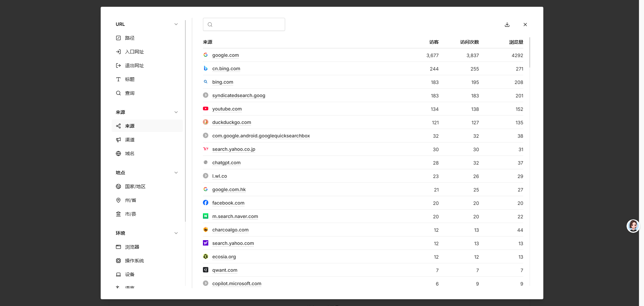Open the cn.bing.com source link
The height and width of the screenshot is (306, 644).
226,69
